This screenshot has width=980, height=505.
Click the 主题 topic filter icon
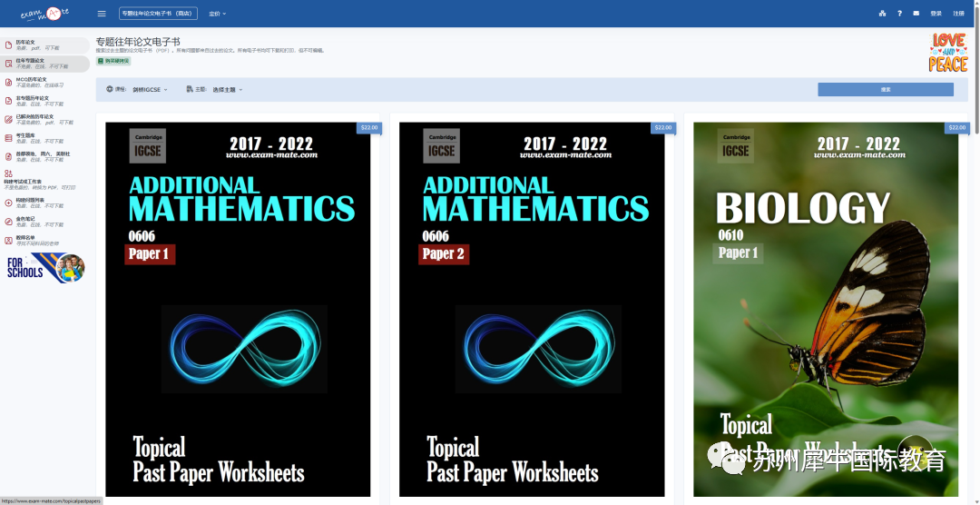(190, 90)
